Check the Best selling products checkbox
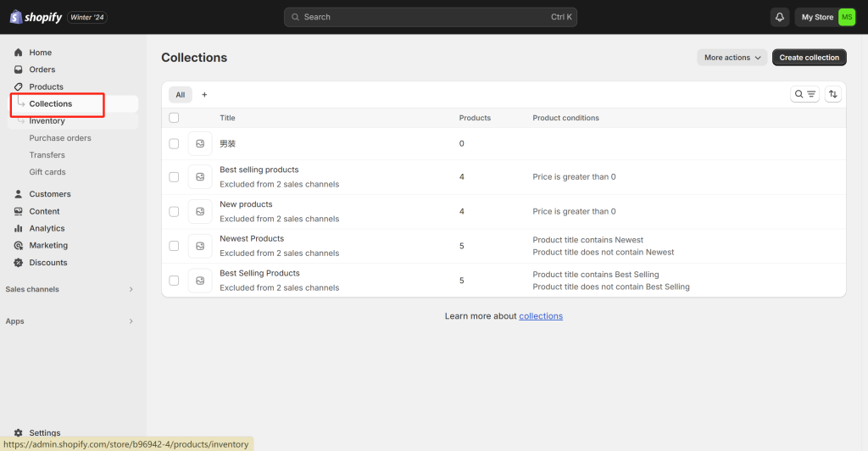 point(174,177)
